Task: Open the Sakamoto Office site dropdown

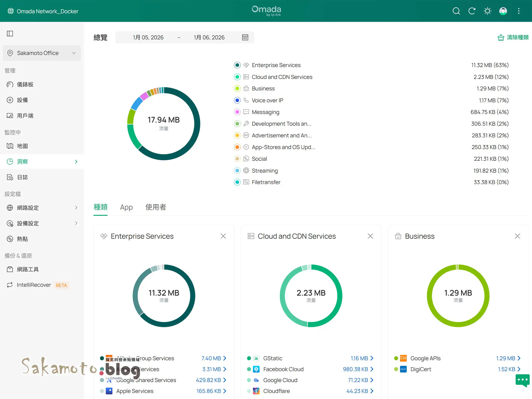Action: tap(42, 53)
